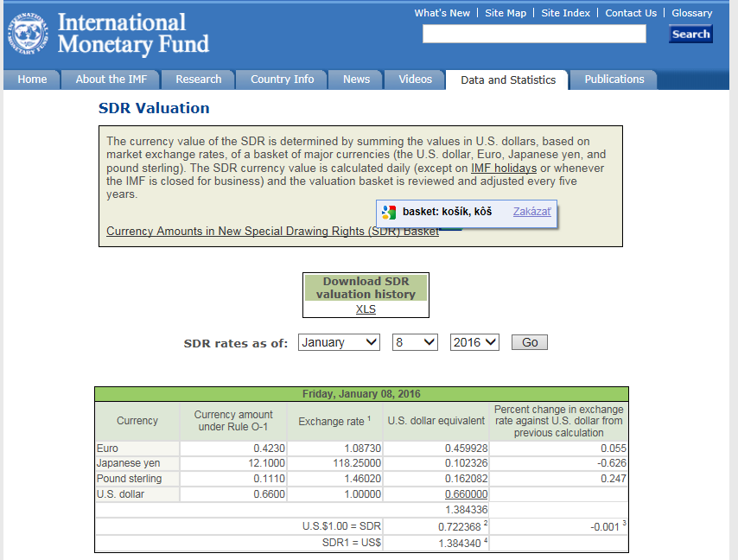Click the yen percent change -0.626

(x=612, y=463)
